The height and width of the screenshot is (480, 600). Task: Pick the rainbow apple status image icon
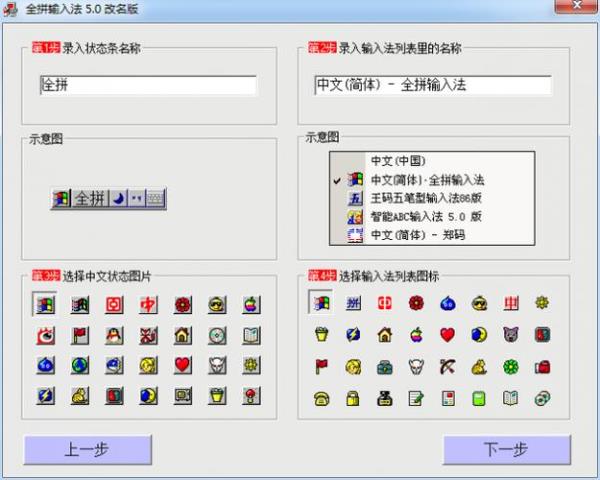coord(251,304)
